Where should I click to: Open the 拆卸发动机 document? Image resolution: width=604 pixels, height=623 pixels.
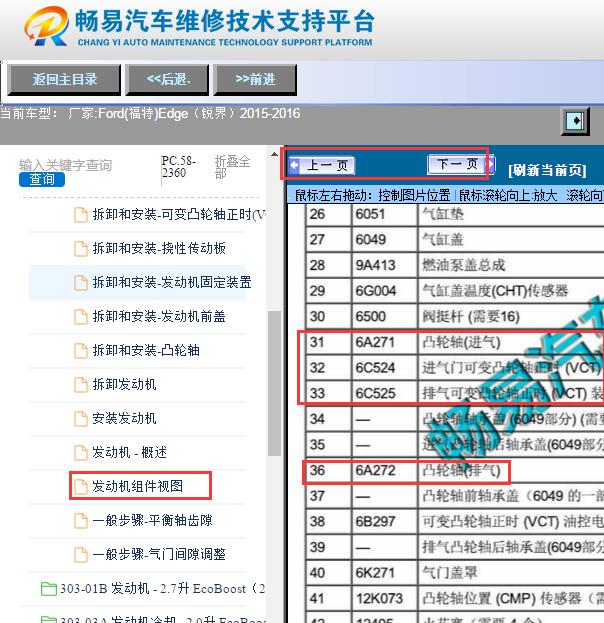(124, 384)
